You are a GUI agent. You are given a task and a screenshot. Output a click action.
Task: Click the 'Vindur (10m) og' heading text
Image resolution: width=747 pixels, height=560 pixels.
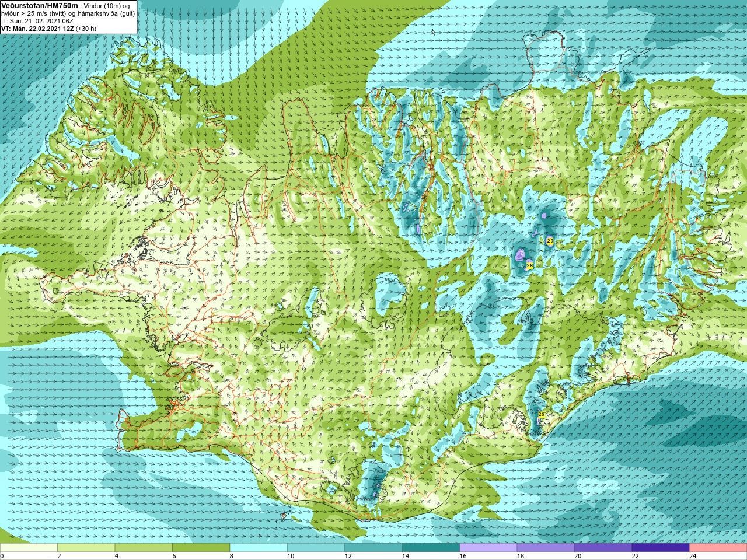pyautogui.click(x=107, y=6)
